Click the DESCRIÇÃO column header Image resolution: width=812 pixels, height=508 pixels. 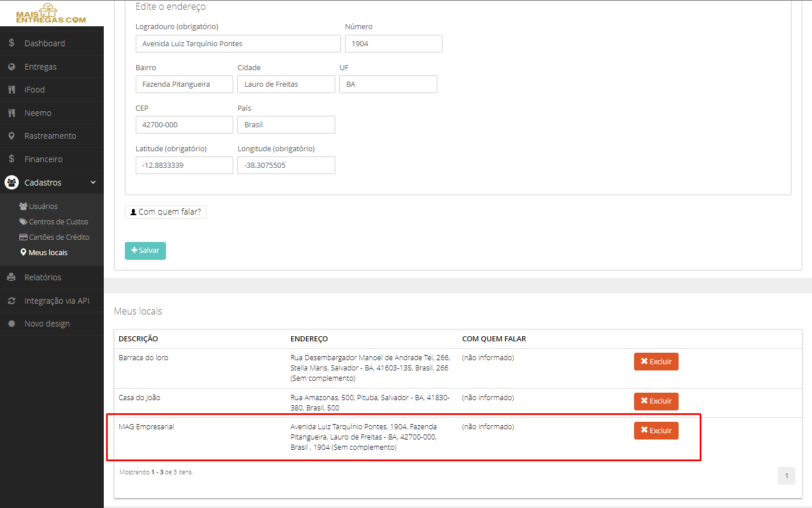click(x=138, y=339)
